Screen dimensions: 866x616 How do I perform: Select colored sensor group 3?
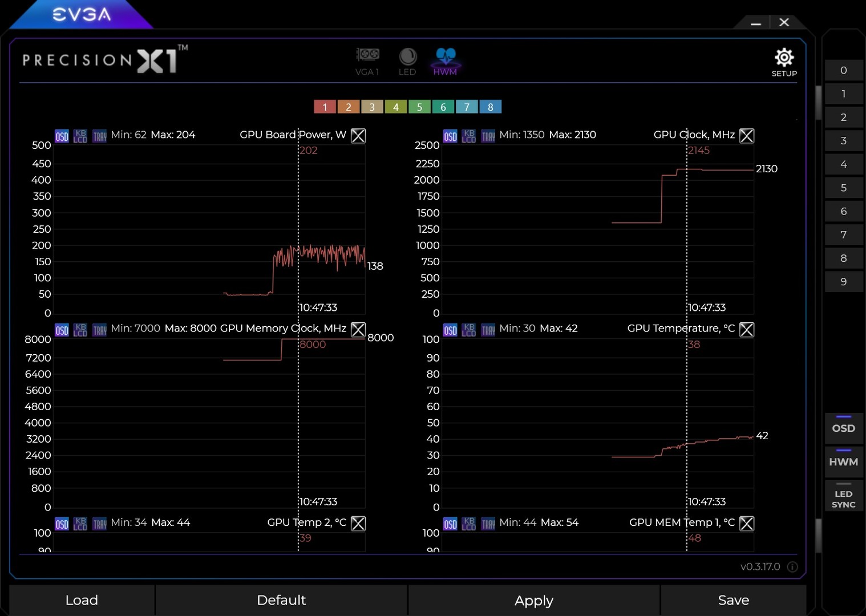coord(372,107)
